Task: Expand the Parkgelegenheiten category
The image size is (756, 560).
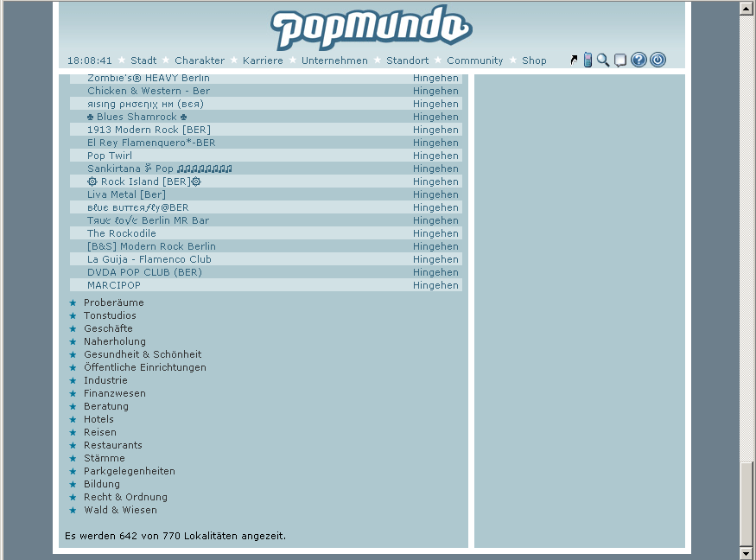Action: click(x=130, y=471)
